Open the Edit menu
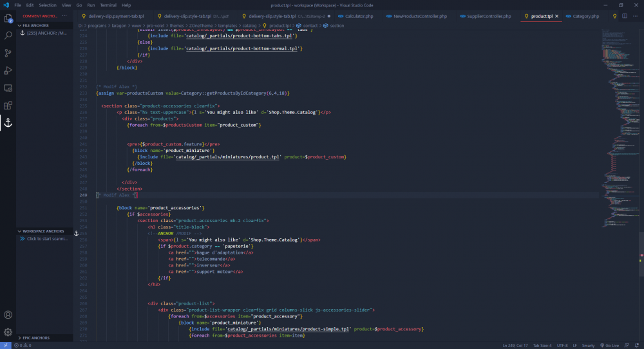644x349 pixels. point(30,5)
